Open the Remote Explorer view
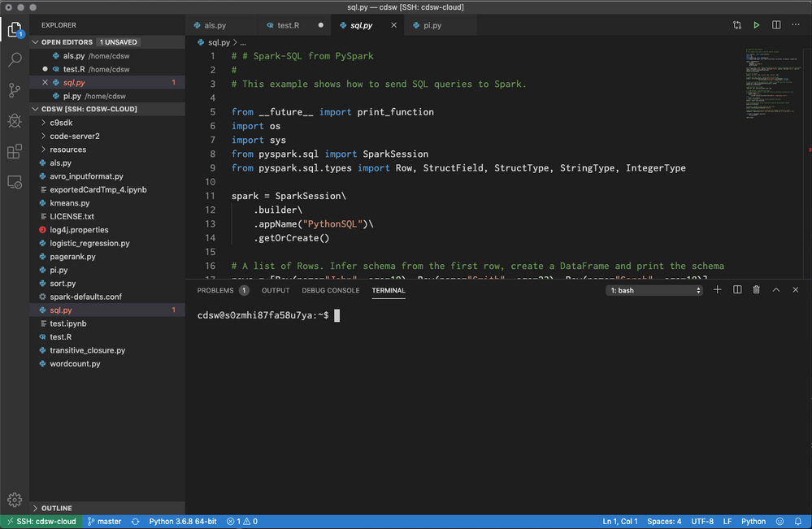The height and width of the screenshot is (529, 812). click(x=15, y=182)
